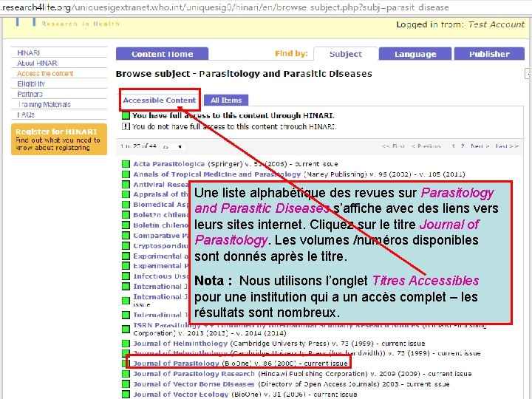Open Annals of Tropical Medicine and Parasitology
532x399 pixels.
216,174
